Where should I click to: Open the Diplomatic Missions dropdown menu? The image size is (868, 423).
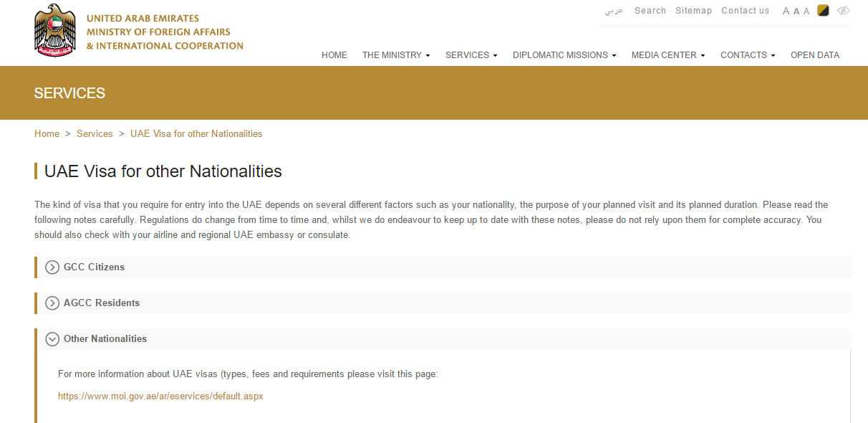coord(564,55)
